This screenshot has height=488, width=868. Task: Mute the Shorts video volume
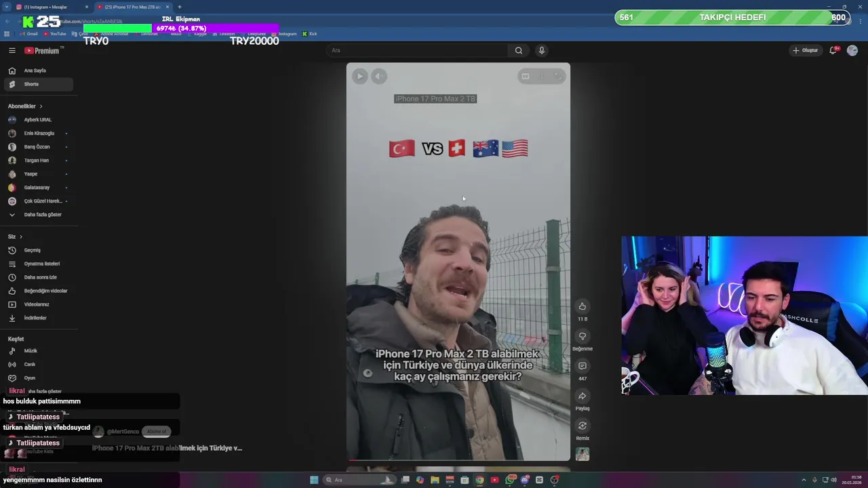(x=380, y=77)
